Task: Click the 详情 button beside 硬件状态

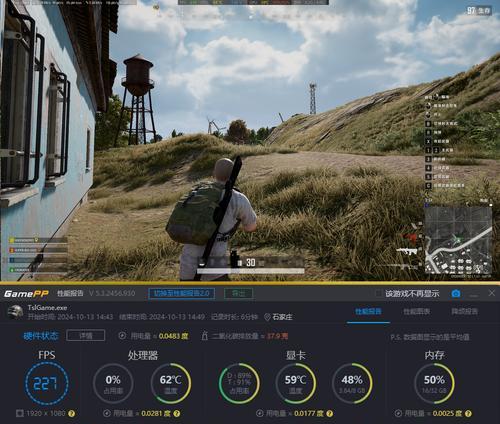Action: (x=86, y=336)
